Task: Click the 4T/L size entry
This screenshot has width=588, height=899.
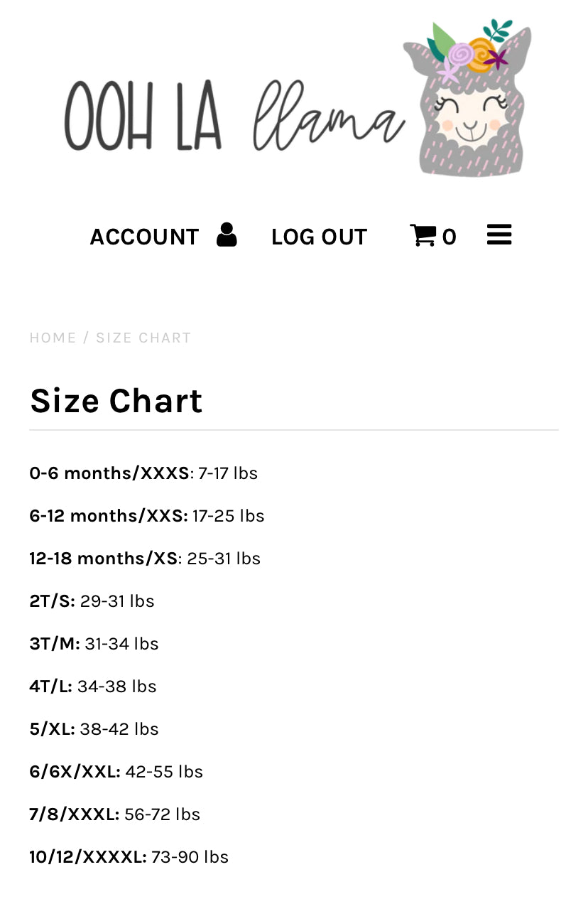Action: [92, 687]
